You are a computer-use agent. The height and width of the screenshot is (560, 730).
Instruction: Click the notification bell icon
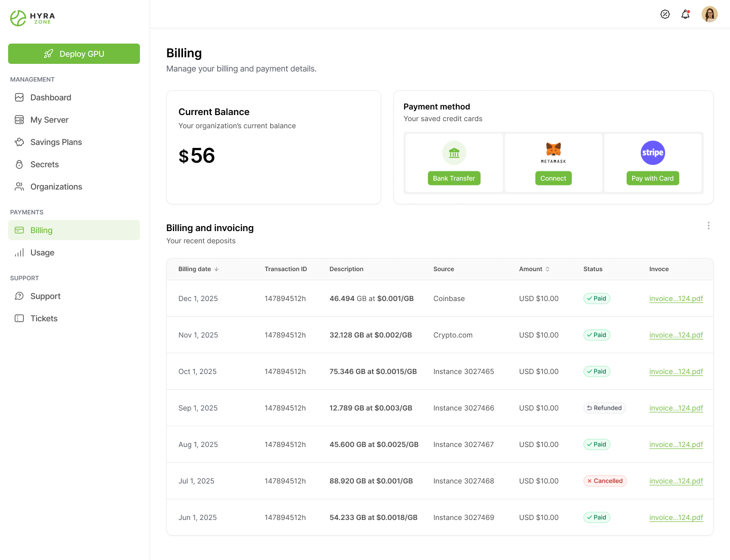click(685, 14)
